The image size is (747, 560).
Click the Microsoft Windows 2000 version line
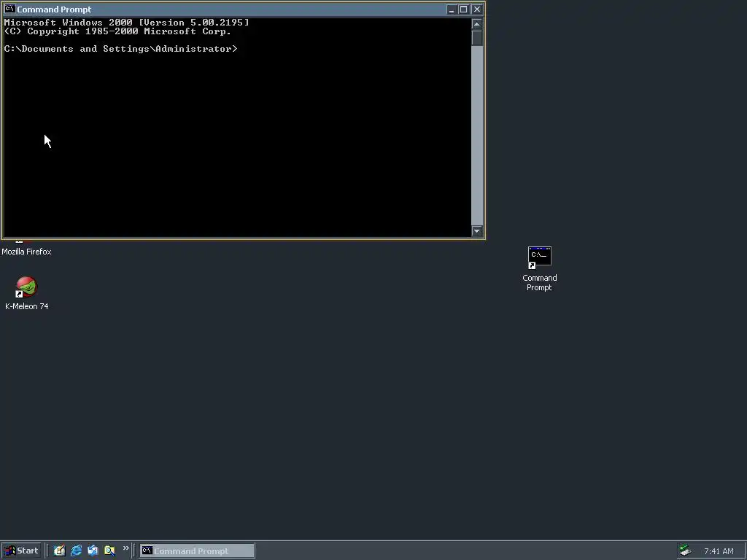(127, 23)
